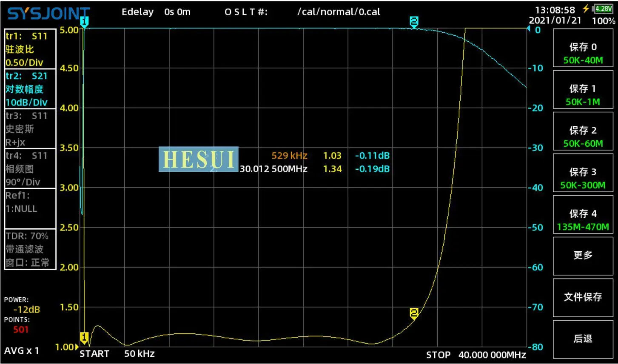Tap the charging lightning bolt icon
The height and width of the screenshot is (364, 618).
[586, 9]
